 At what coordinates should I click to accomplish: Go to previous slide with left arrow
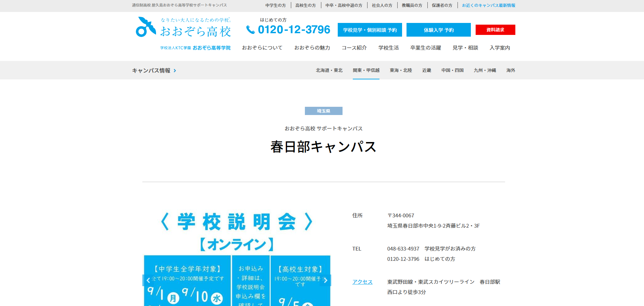(x=148, y=280)
